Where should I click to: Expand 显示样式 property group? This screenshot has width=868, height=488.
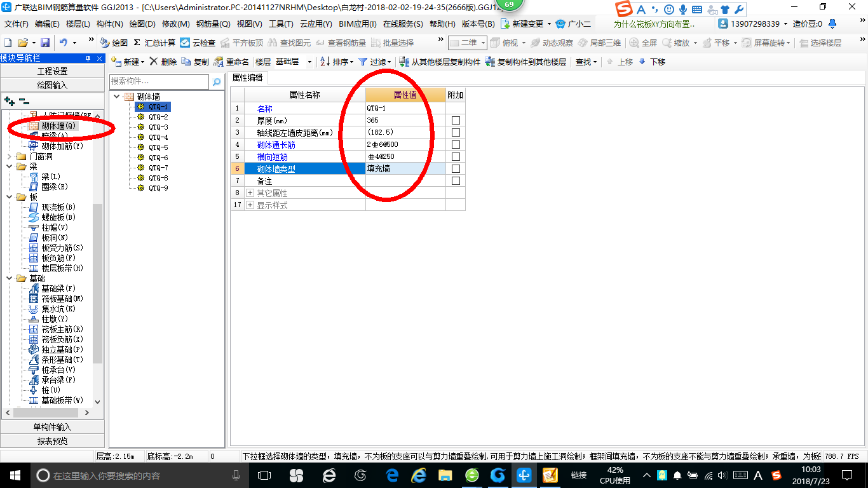[250, 205]
